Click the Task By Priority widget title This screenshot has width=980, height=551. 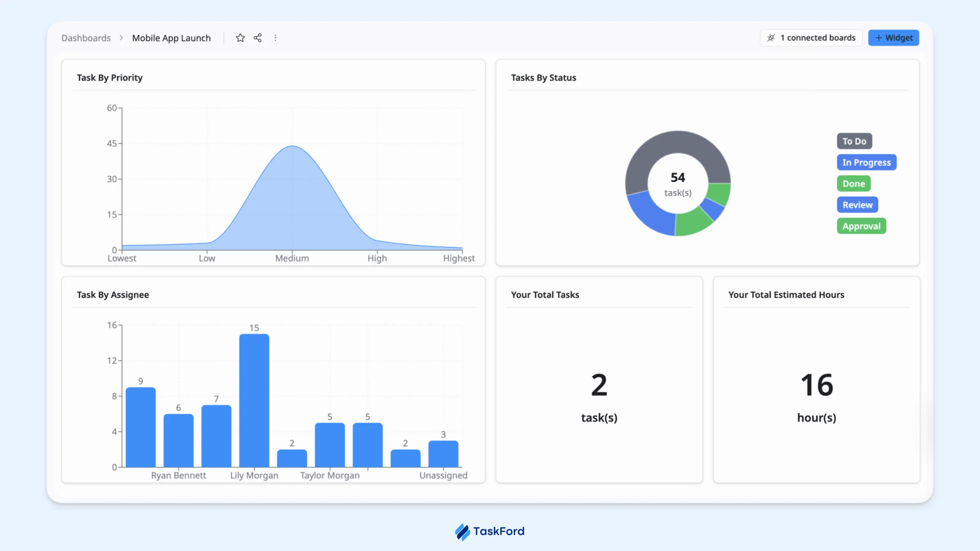tap(110, 78)
